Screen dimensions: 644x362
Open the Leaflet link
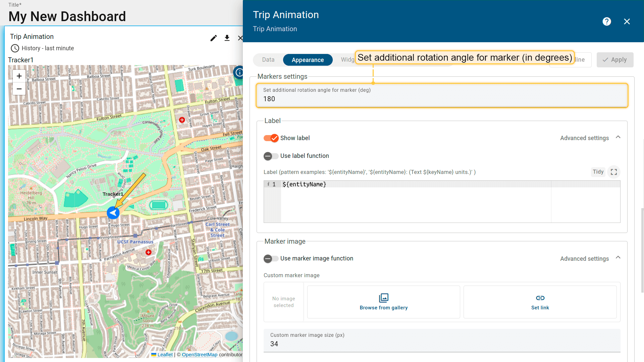coord(165,355)
